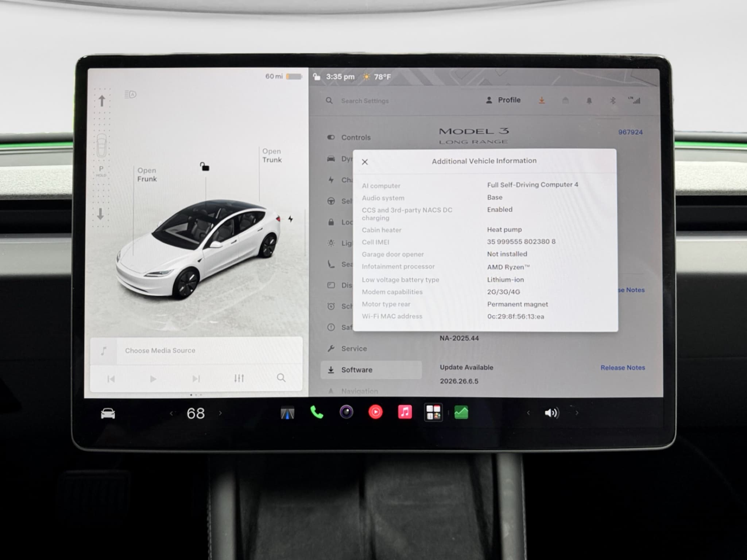The image size is (747, 560).
Task: Select Software in settings menu
Action: click(x=371, y=370)
